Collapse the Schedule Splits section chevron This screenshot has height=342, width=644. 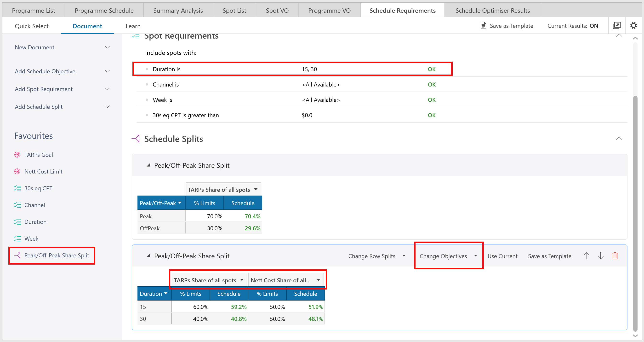pyautogui.click(x=619, y=138)
